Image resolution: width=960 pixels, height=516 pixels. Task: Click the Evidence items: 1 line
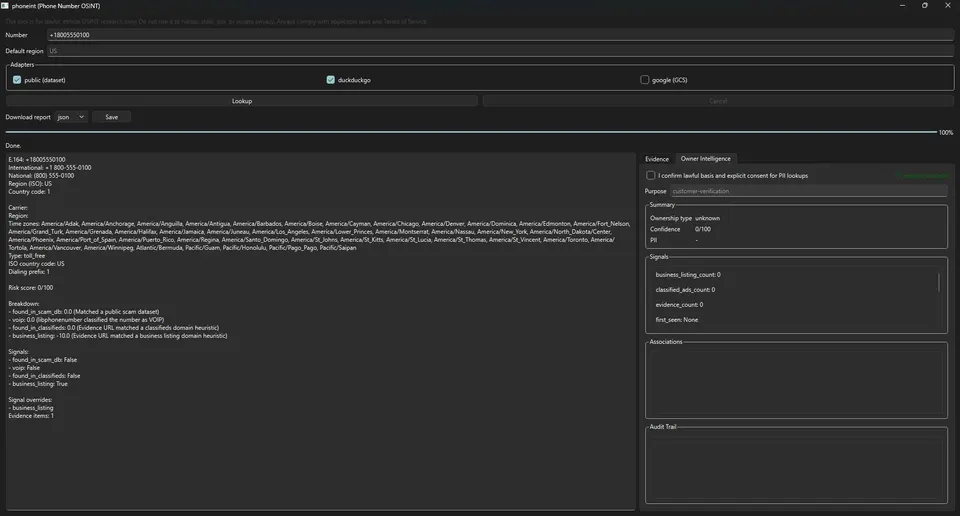31,416
